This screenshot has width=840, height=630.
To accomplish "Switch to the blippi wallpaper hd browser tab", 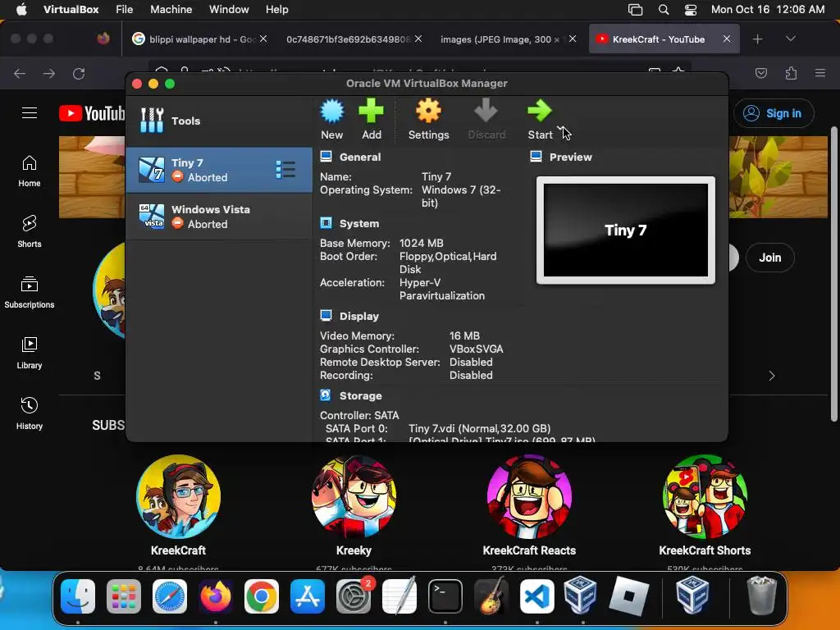I will (x=199, y=39).
